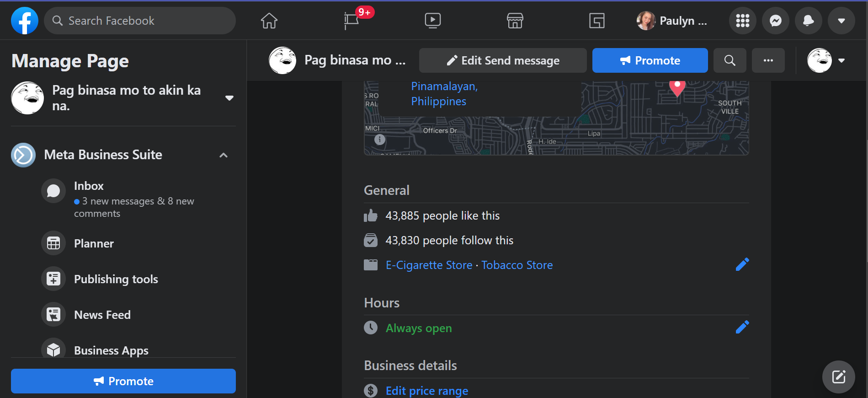Open Pages flag icon with notifications
Screen dimensions: 868x398
click(x=351, y=21)
